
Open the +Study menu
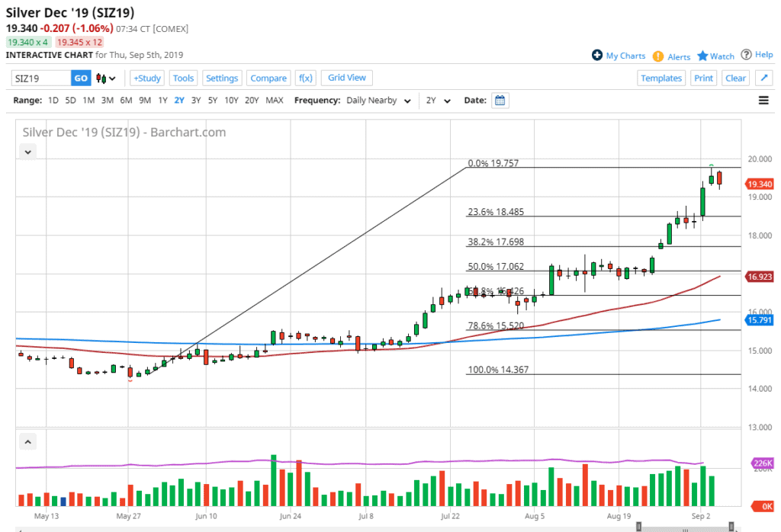pos(146,78)
